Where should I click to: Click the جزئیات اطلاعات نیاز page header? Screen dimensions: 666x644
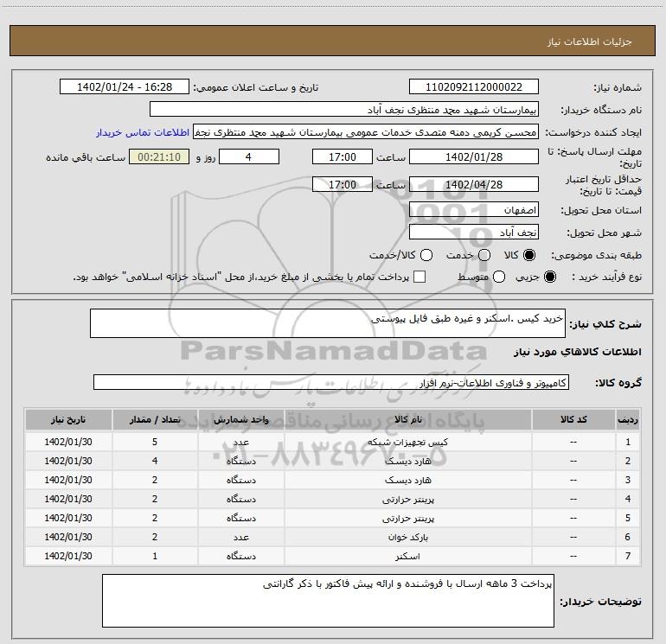589,41
